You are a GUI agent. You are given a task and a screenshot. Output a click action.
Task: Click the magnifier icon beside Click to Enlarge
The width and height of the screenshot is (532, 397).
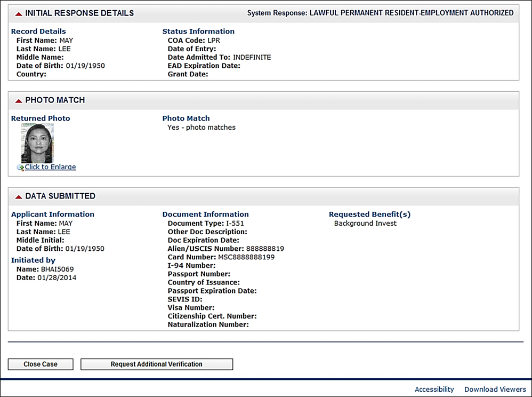click(x=20, y=168)
